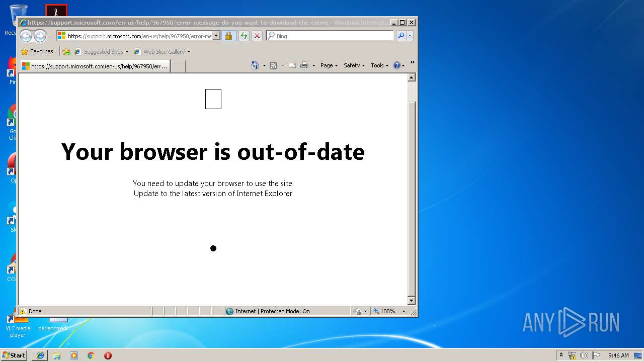
Task: Expand the address bar URL history dropdown
Action: pos(216,36)
